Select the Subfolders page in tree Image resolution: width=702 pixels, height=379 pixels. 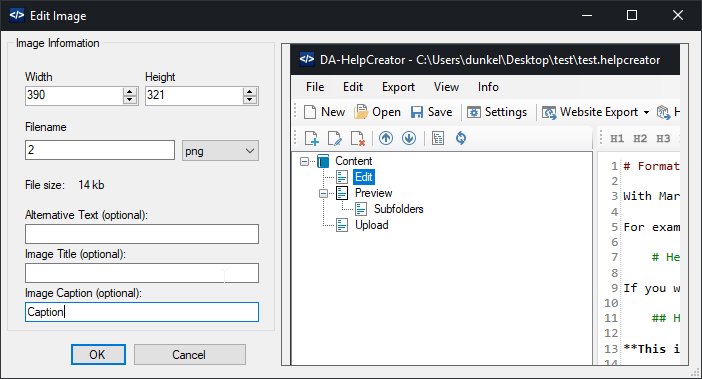pos(398,209)
